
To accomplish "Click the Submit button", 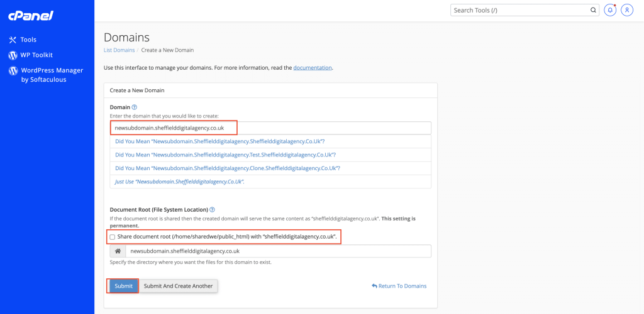I will 124,286.
